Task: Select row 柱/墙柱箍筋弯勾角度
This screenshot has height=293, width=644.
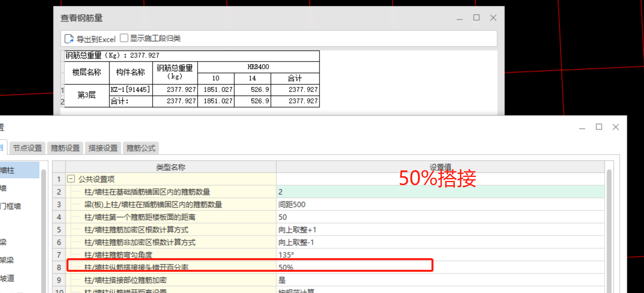Action: [x=171, y=255]
